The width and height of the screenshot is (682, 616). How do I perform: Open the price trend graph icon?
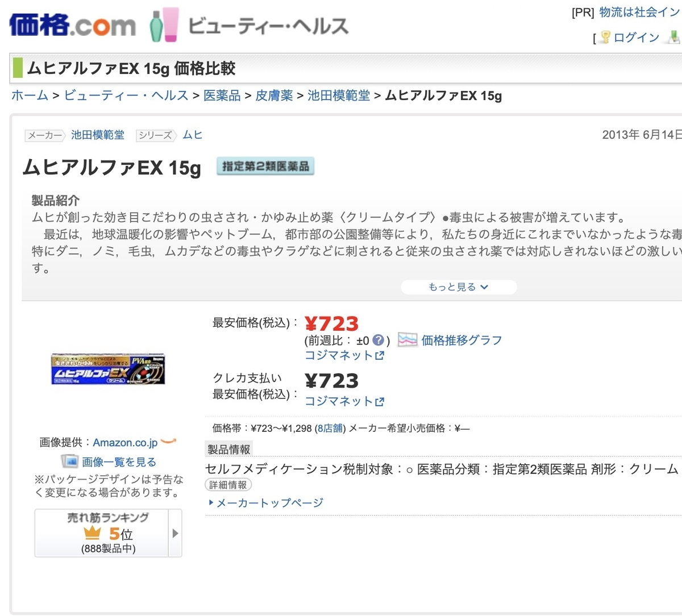tap(407, 340)
